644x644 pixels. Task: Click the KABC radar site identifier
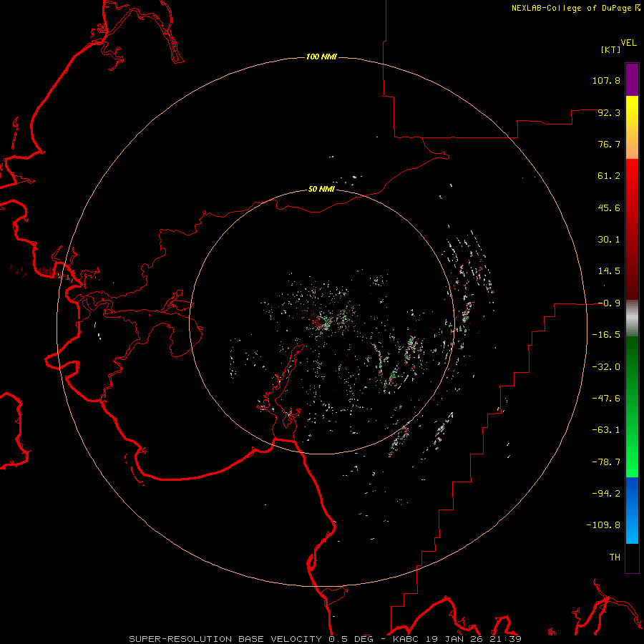pos(406,639)
